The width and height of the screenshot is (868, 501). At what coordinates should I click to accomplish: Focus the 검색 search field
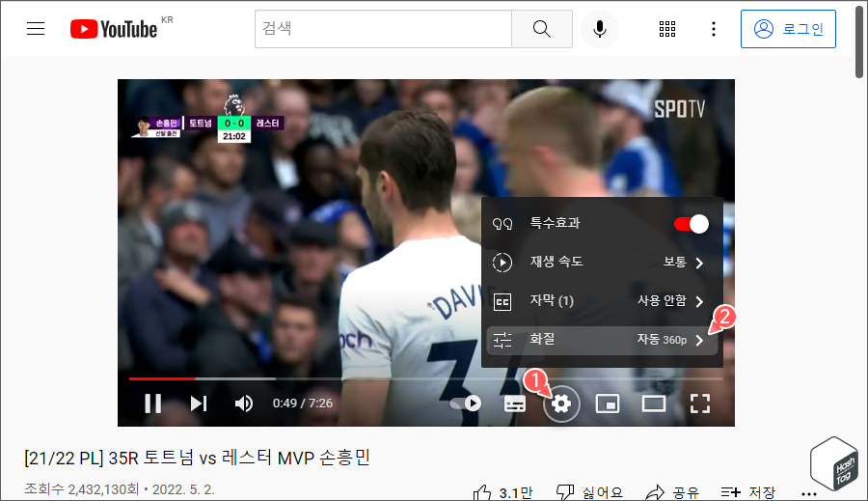383,28
